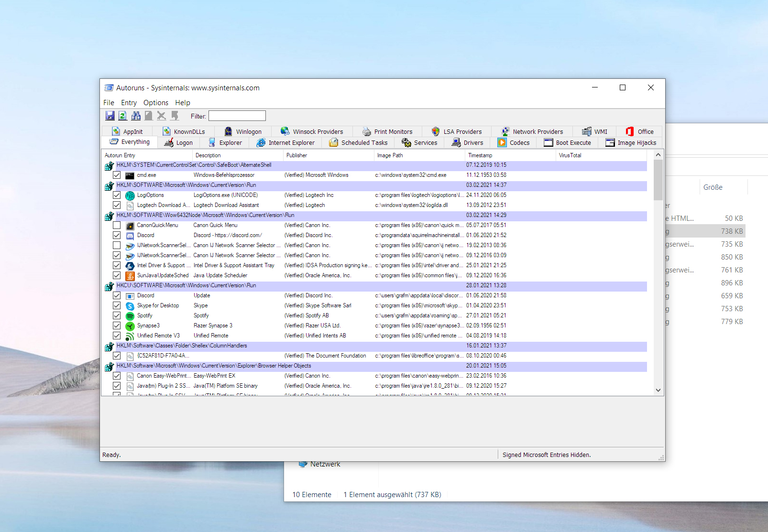The height and width of the screenshot is (532, 768).
Task: Click the Description column header
Action: tap(238, 155)
